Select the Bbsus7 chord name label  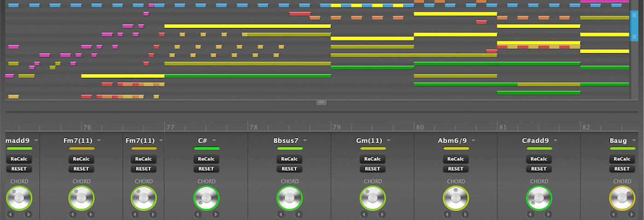click(x=286, y=141)
